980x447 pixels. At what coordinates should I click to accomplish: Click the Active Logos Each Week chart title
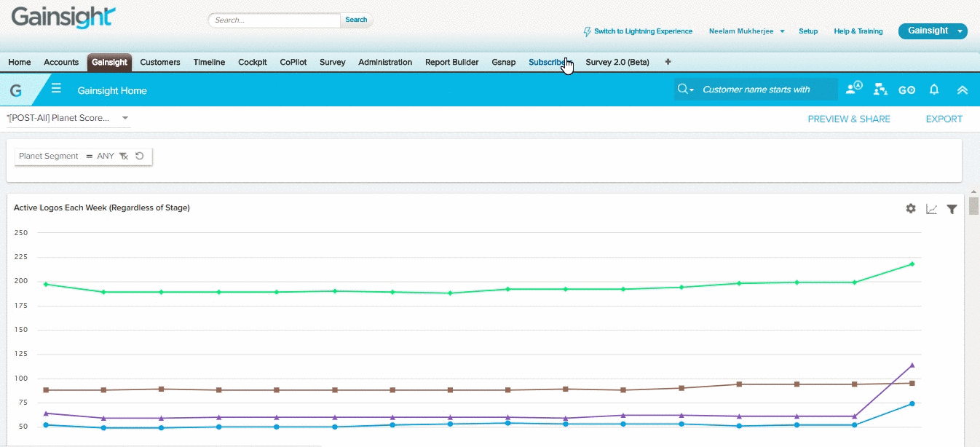pyautogui.click(x=102, y=207)
